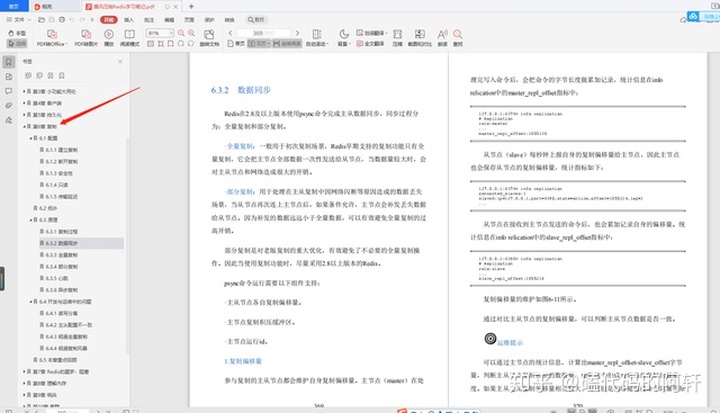Collapse the 6.4 开发与运维中的问题 node
The height and width of the screenshot is (413, 720).
pos(30,302)
